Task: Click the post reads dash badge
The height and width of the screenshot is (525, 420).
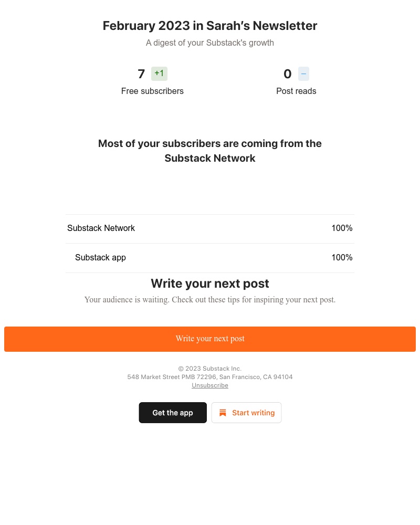Action: 303,73
